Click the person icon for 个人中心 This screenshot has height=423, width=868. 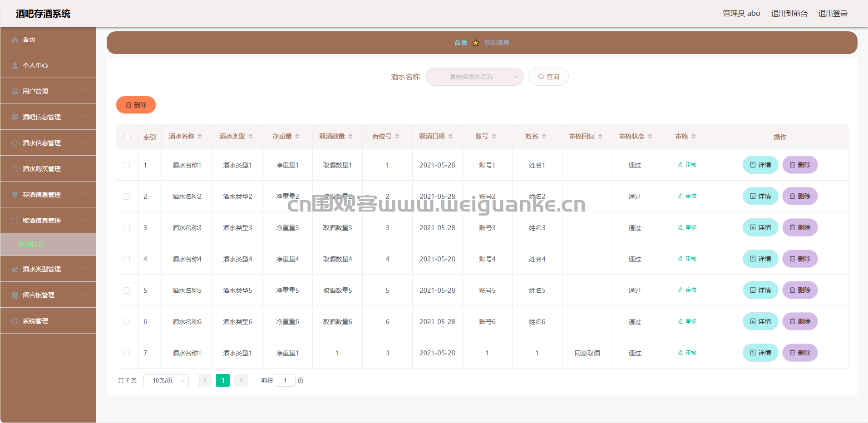tap(15, 66)
